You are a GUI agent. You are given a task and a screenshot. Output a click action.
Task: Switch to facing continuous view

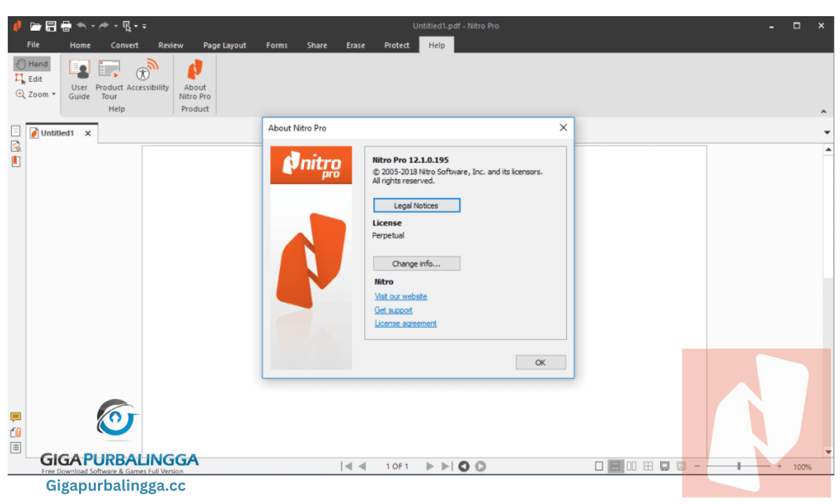point(648,466)
